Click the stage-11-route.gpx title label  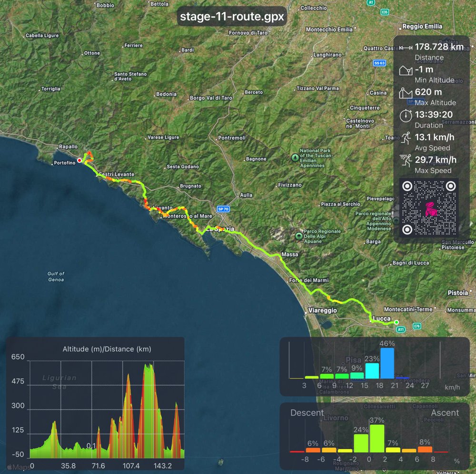click(232, 16)
